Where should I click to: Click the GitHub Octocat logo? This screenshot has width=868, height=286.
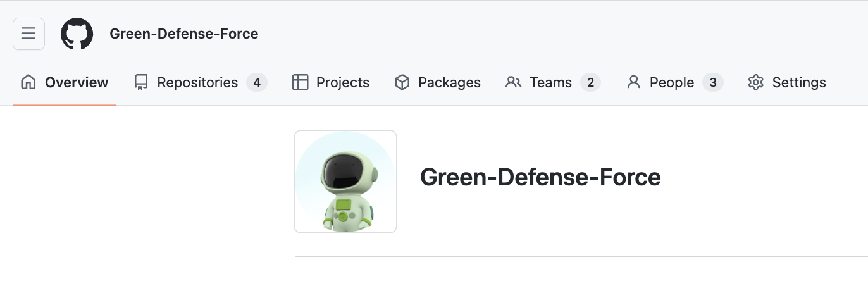77,34
